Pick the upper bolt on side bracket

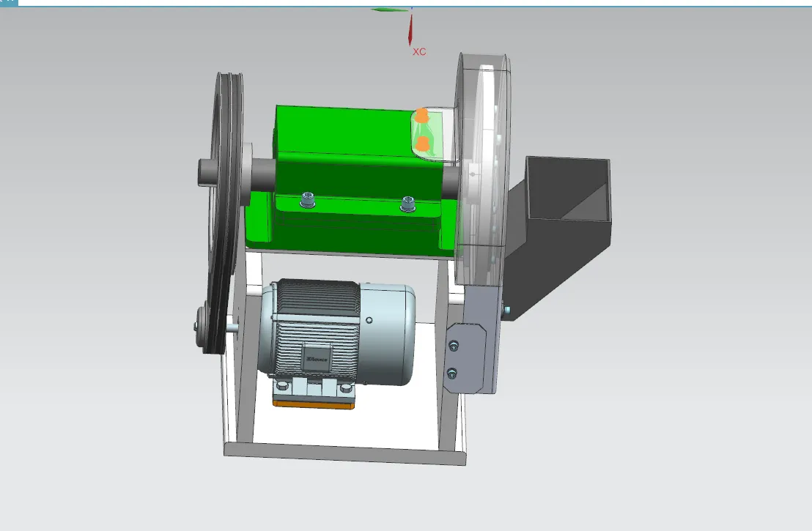(x=454, y=346)
